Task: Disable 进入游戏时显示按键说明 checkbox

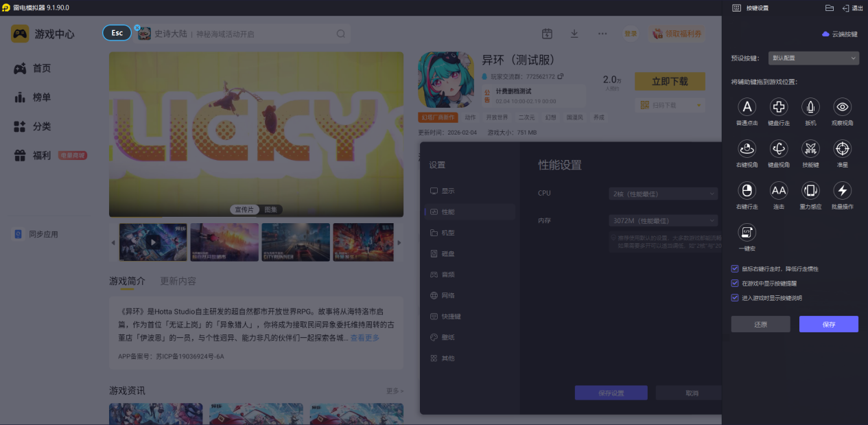Action: coord(735,298)
